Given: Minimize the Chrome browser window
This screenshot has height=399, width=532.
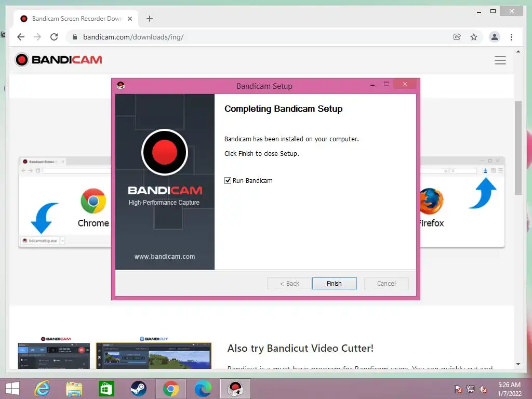Looking at the screenshot, I should [x=478, y=11].
